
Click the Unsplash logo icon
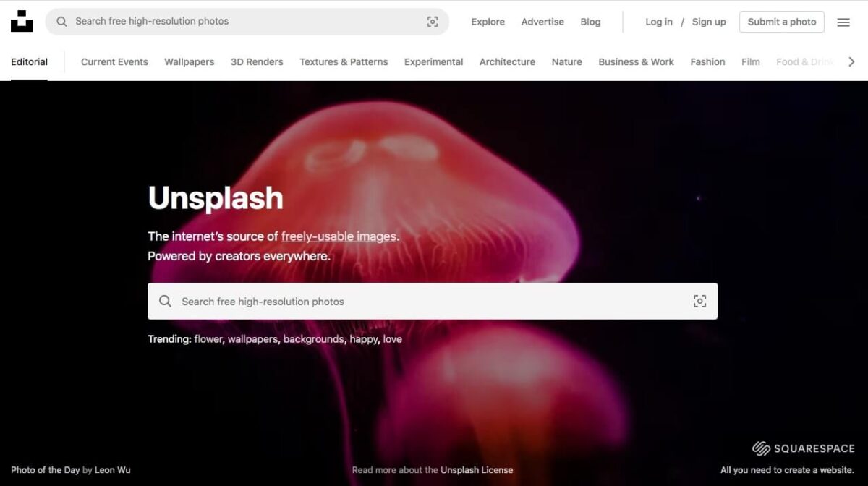tap(22, 22)
